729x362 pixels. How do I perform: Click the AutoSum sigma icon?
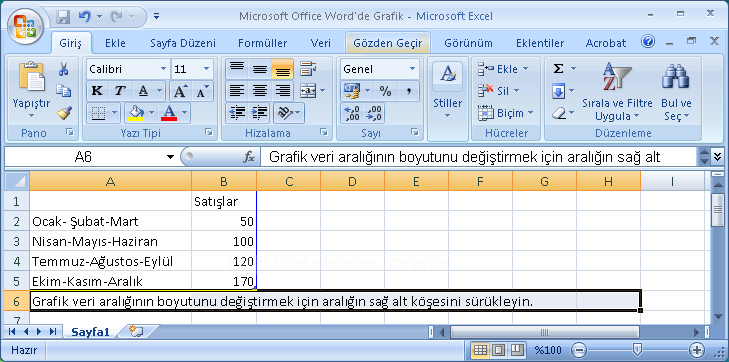pyautogui.click(x=559, y=69)
